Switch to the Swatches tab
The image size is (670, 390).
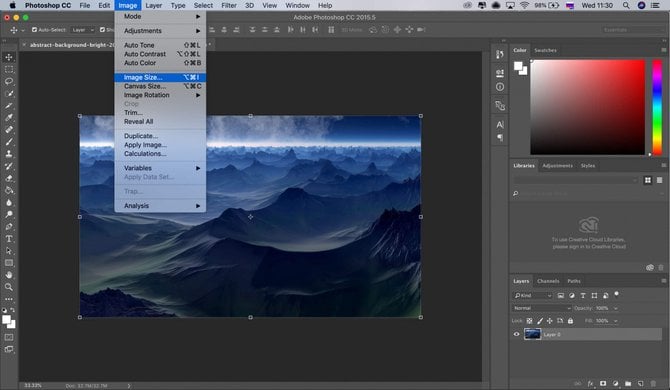tap(545, 50)
